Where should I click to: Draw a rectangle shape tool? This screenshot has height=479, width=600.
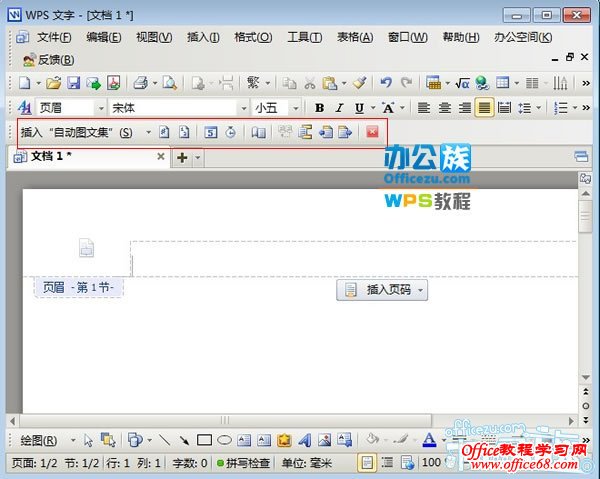click(x=204, y=440)
